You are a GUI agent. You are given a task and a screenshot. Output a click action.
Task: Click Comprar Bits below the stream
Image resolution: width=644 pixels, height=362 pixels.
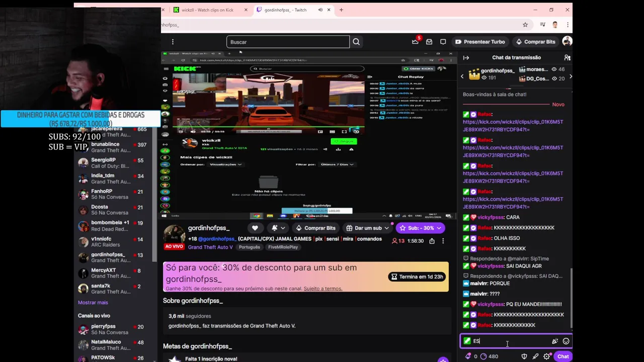pos(316,228)
